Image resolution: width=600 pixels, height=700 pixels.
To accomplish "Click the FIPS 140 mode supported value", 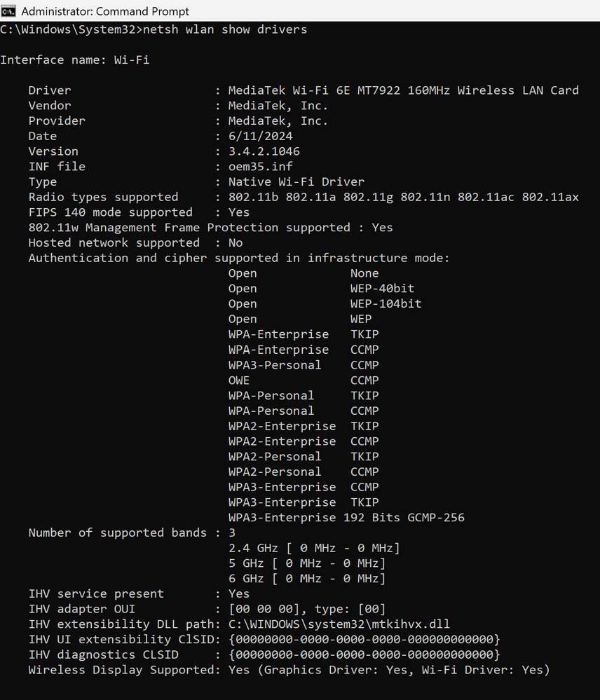I will point(239,212).
